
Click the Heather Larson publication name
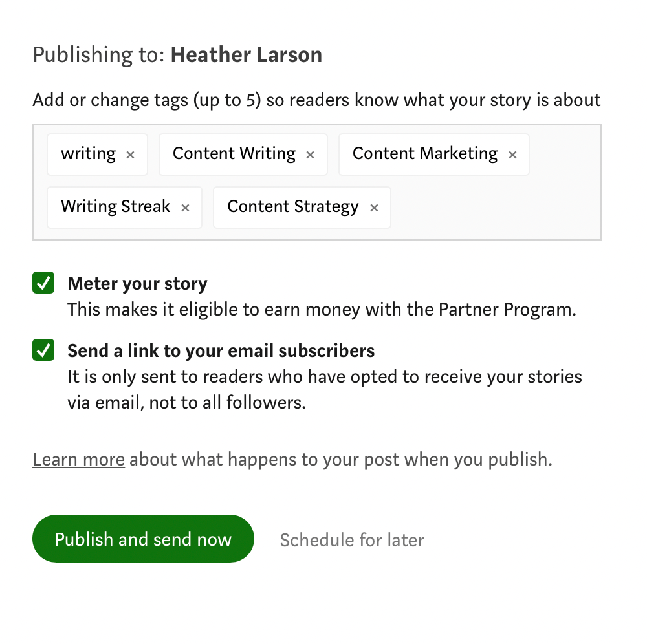click(247, 55)
